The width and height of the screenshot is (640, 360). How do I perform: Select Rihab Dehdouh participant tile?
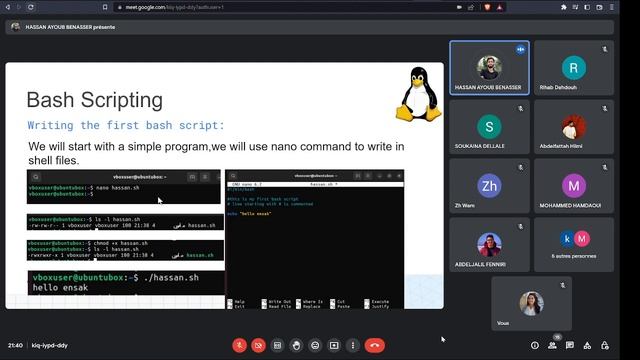(574, 68)
